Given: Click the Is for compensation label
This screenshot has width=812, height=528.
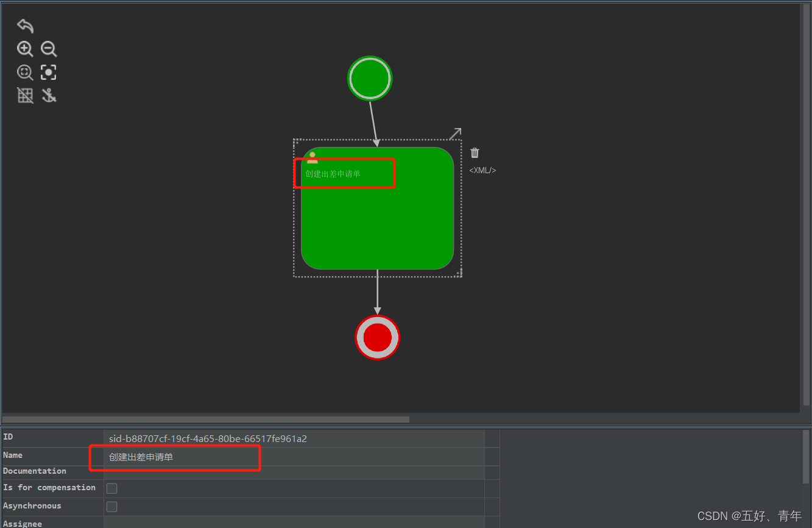Looking at the screenshot, I should (49, 488).
